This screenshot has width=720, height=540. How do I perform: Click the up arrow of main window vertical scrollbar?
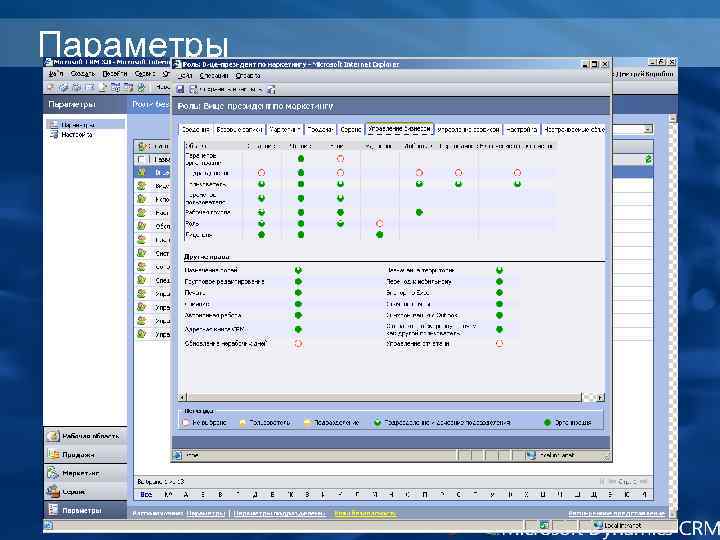[673, 119]
